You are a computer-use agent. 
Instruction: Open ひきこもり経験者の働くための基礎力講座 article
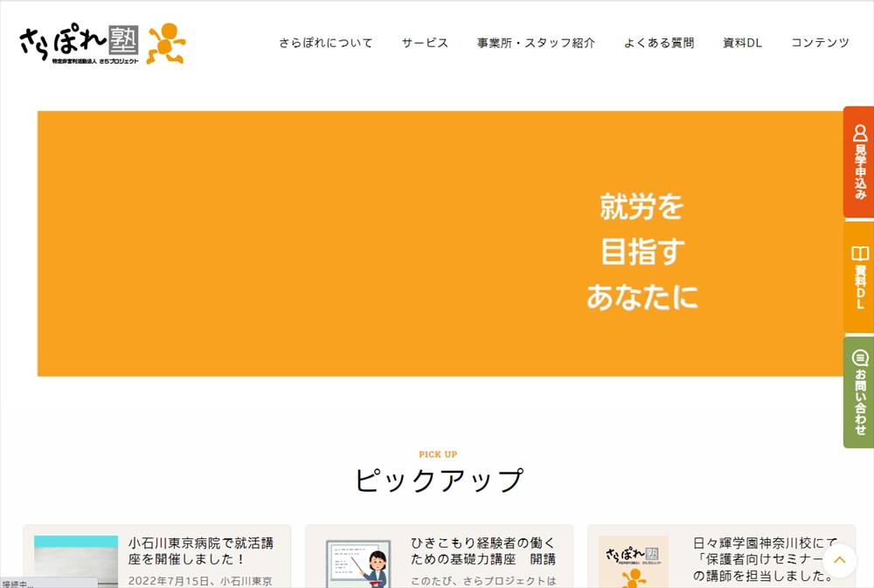point(483,551)
